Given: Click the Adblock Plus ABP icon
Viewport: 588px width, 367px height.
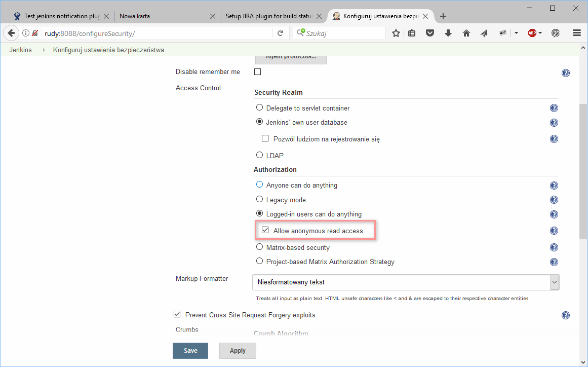Looking at the screenshot, I should (532, 33).
